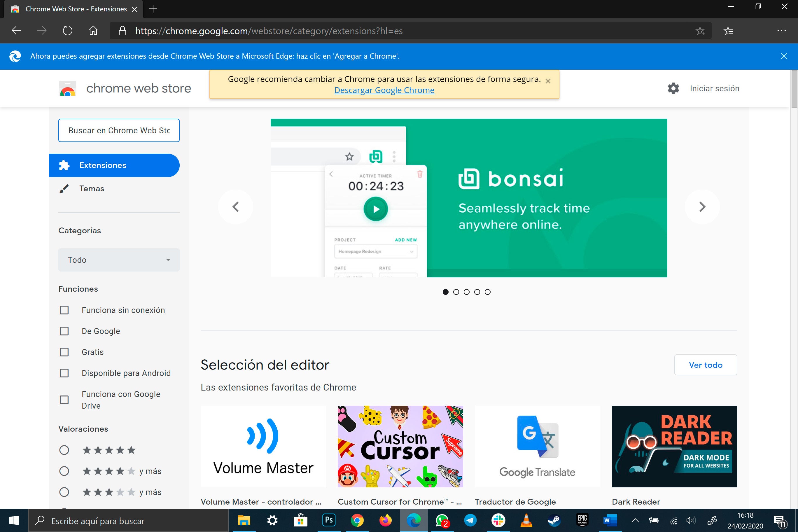Open the favorites list panel
Viewport: 798px width, 532px height.
728,31
